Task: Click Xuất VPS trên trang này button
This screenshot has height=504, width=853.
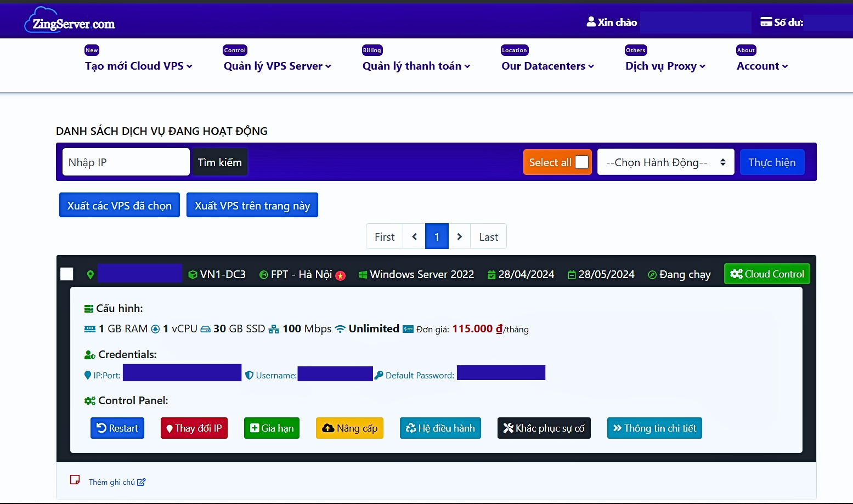Action: tap(252, 205)
